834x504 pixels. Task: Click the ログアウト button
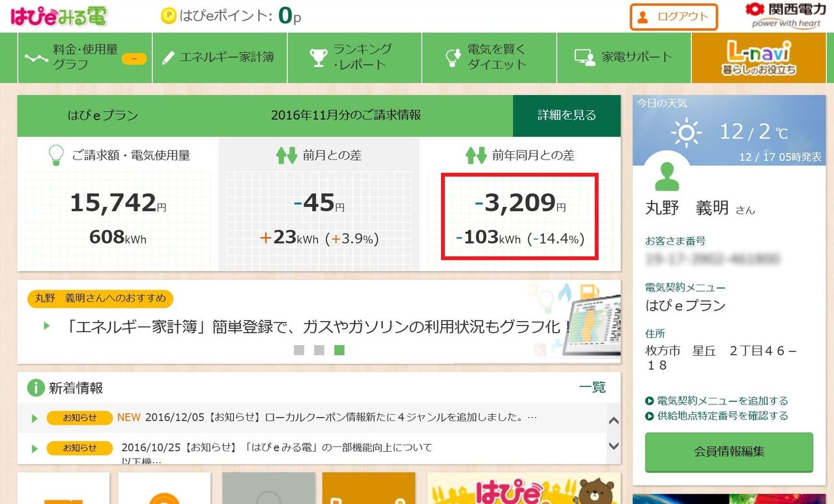[674, 17]
